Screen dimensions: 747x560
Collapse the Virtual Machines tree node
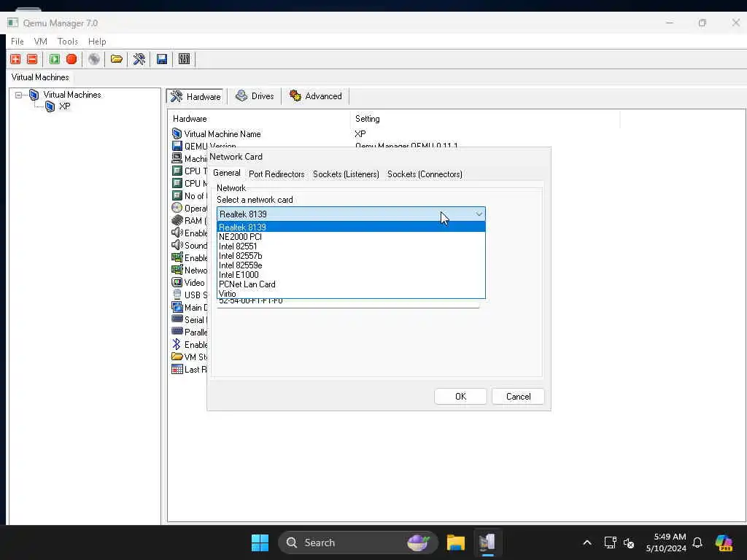click(18, 95)
